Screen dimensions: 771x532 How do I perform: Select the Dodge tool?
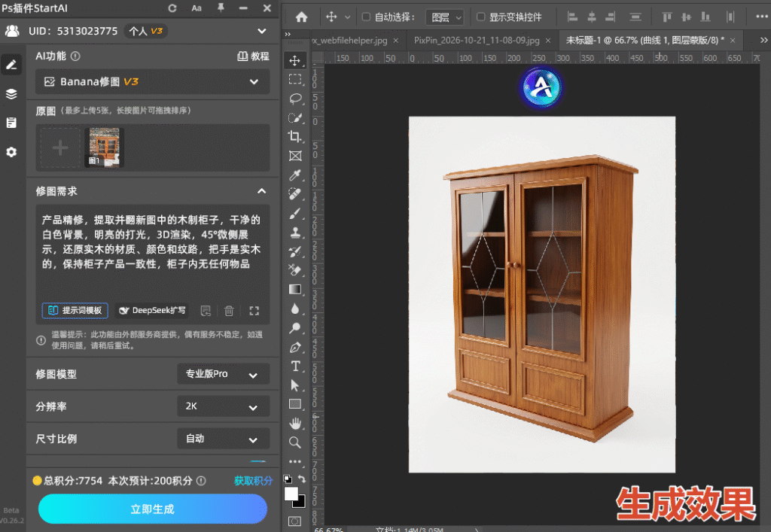[295, 327]
